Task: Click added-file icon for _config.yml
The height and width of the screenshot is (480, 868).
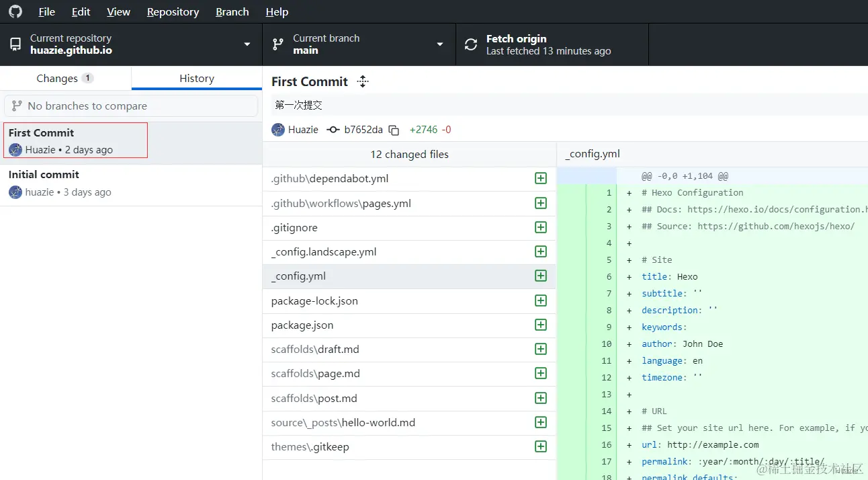Action: 541,276
